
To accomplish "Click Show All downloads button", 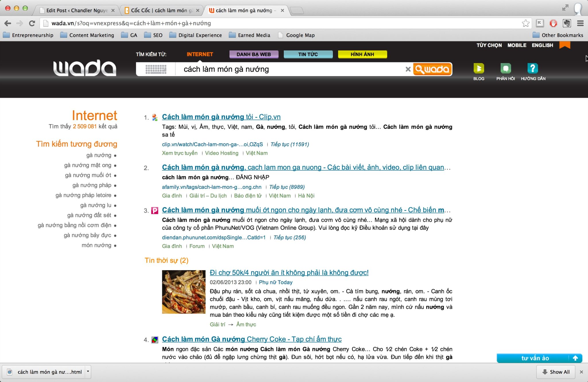I will (556, 372).
